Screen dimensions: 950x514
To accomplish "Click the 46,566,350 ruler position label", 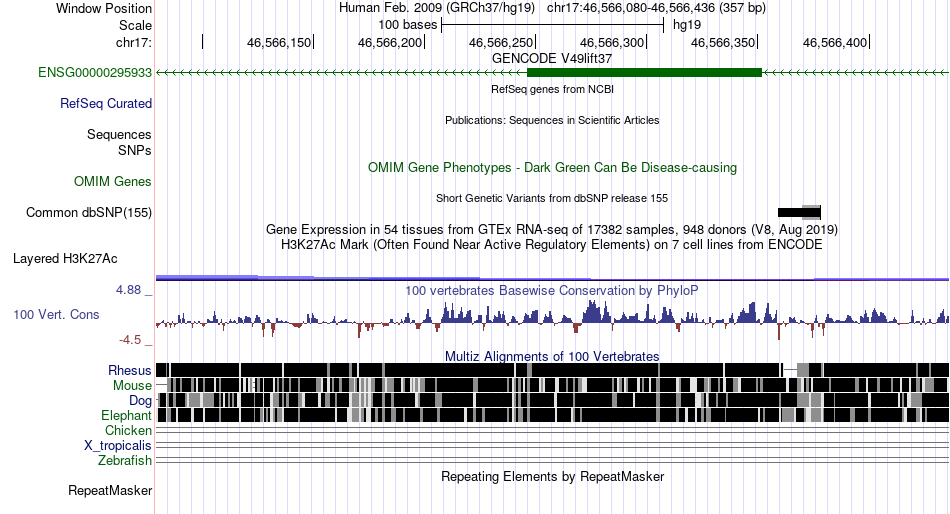I will pyautogui.click(x=723, y=43).
